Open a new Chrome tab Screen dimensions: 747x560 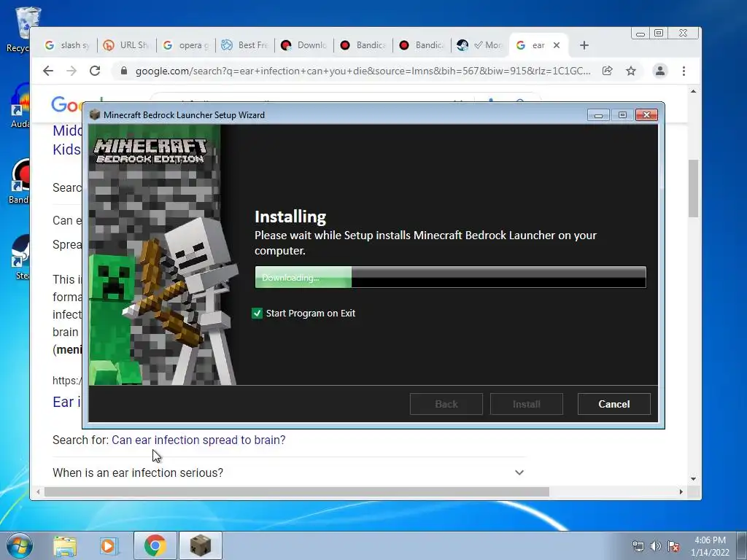(584, 45)
